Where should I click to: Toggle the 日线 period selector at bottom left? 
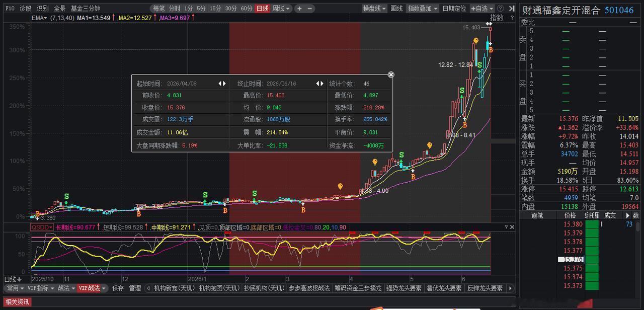point(14,279)
